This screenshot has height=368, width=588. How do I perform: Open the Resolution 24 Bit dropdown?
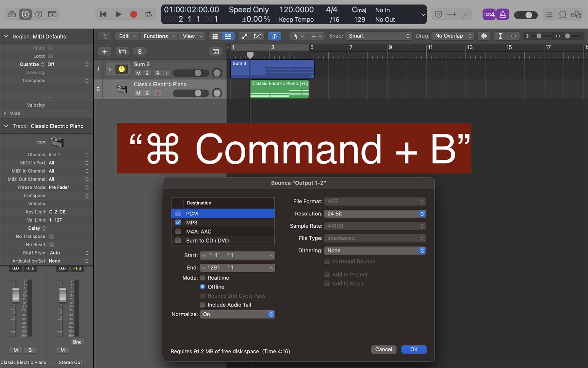(375, 214)
